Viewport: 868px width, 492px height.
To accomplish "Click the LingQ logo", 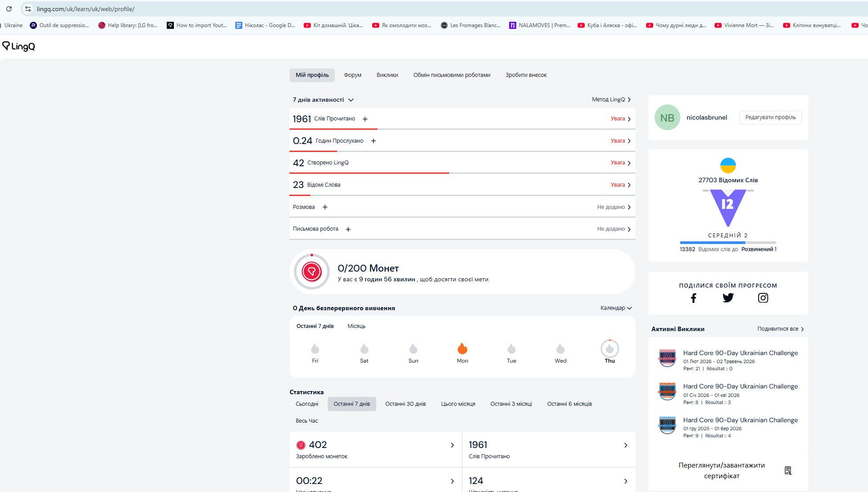I will [19, 46].
